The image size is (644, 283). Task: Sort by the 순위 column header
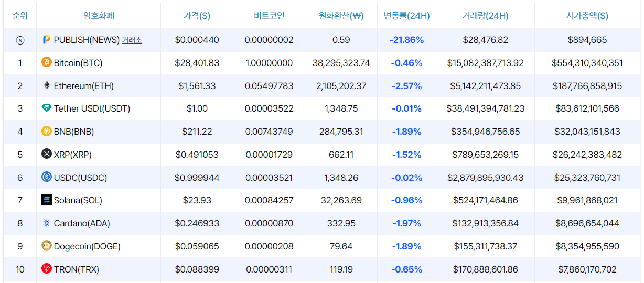[20, 15]
